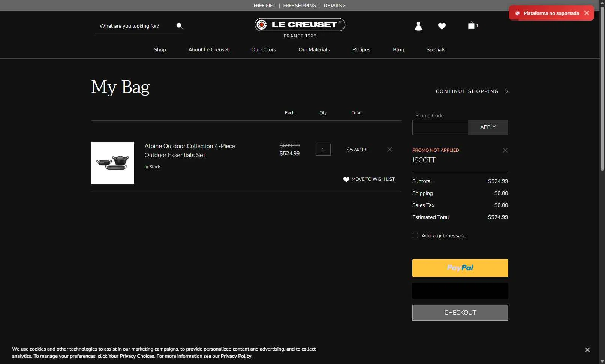
Task: Close the Plataforma no soportada notification
Action: [587, 13]
